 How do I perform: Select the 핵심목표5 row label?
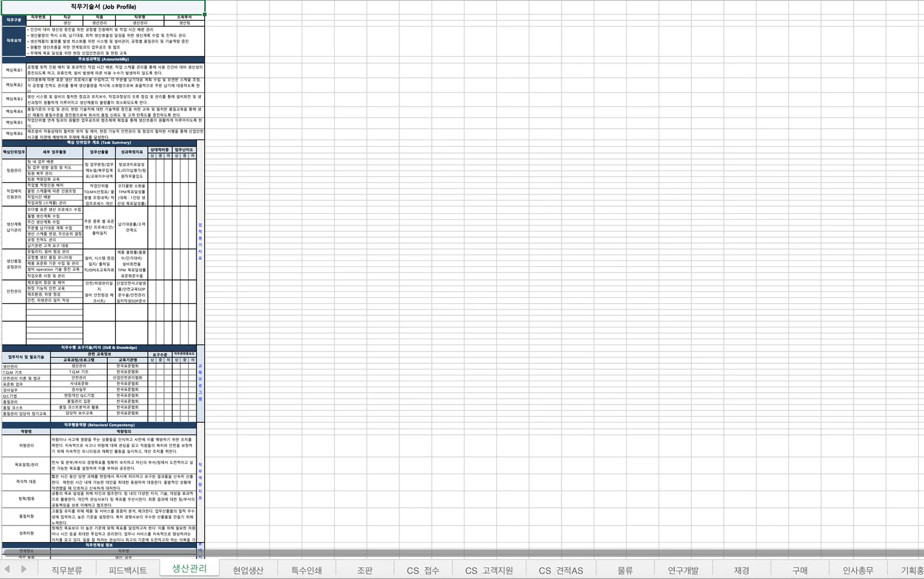click(14, 122)
